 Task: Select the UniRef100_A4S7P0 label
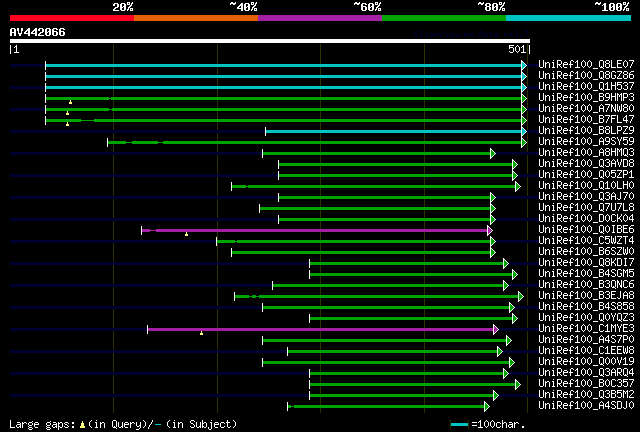point(586,340)
